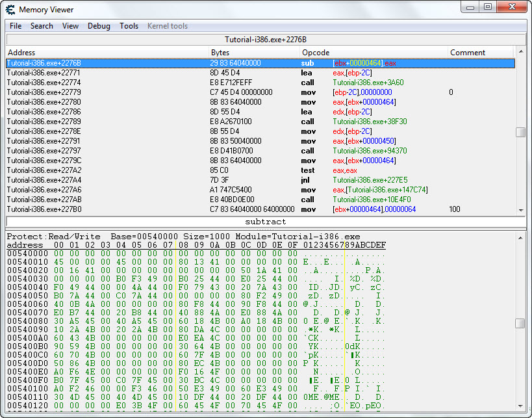Click the Cheat Engine icon in title bar
This screenshot has width=532, height=418.
10,10
